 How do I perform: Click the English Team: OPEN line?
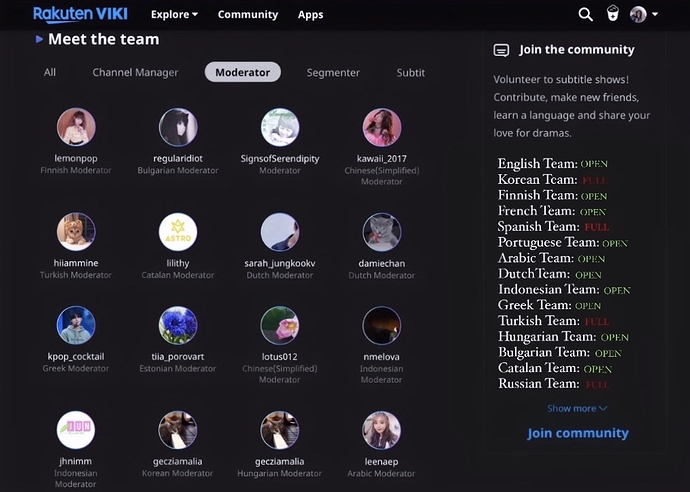point(553,164)
